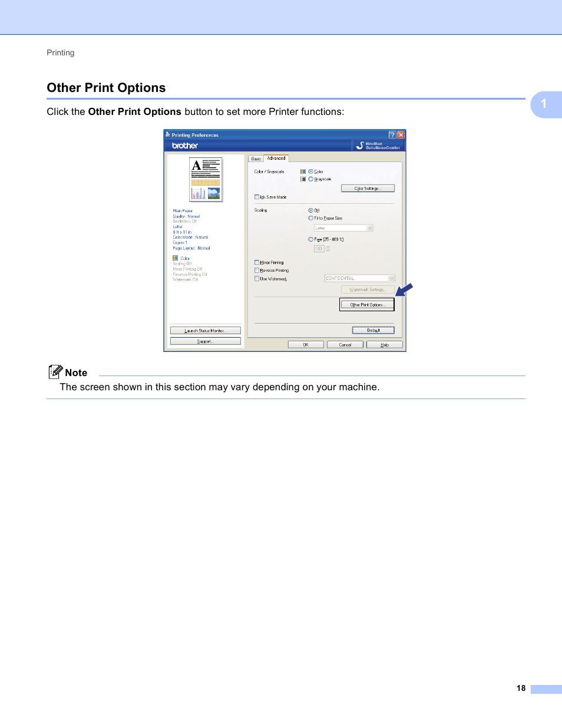Select the Grayscale radio button
Screen dimensions: 562x728
pyautogui.click(x=310, y=179)
